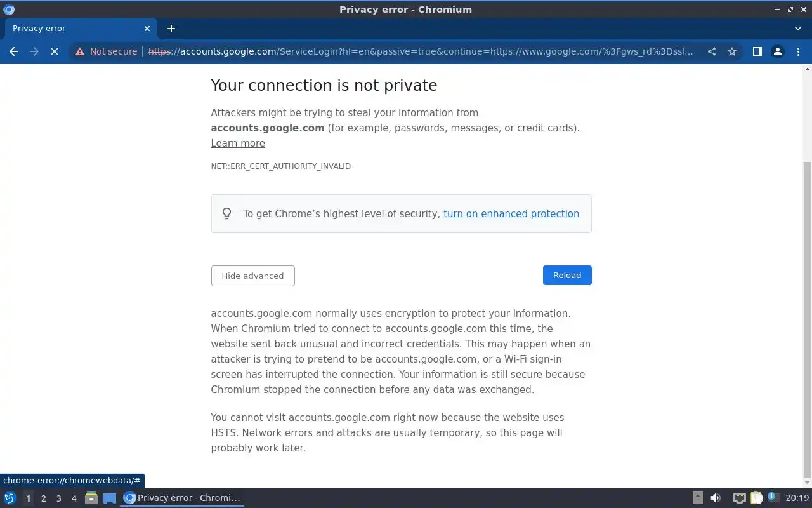Open the browser side panel
This screenshot has width=812, height=508.
757,51
